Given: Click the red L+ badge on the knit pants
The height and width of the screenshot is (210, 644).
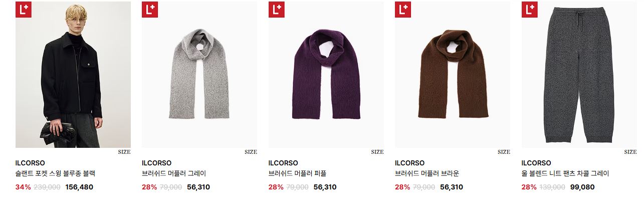Looking at the screenshot, I should coord(530,10).
